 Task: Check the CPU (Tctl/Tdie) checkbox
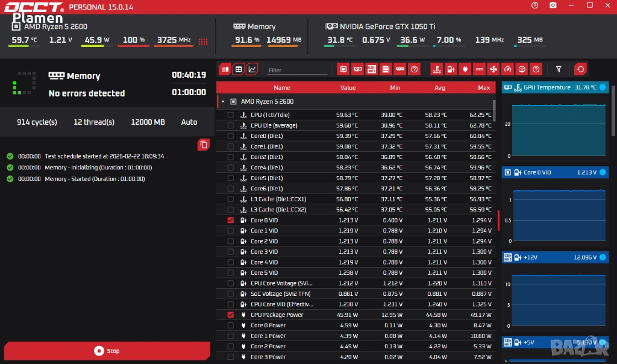pos(230,115)
